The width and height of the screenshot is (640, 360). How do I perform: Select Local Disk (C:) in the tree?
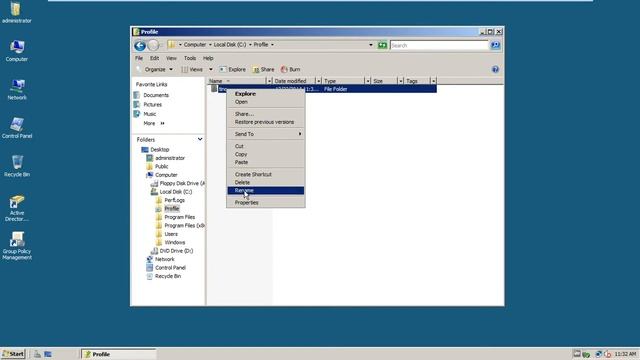pos(171,192)
